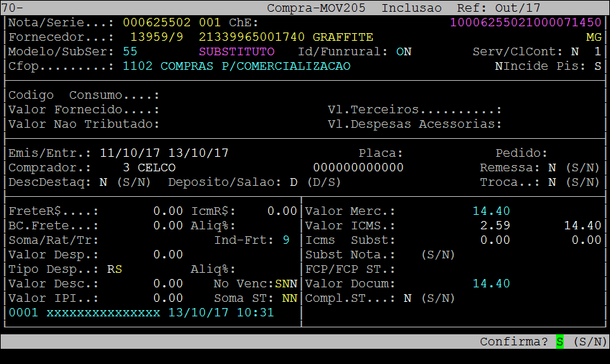
Task: Select the Valor ICMS amount 2.59
Action: [495, 226]
